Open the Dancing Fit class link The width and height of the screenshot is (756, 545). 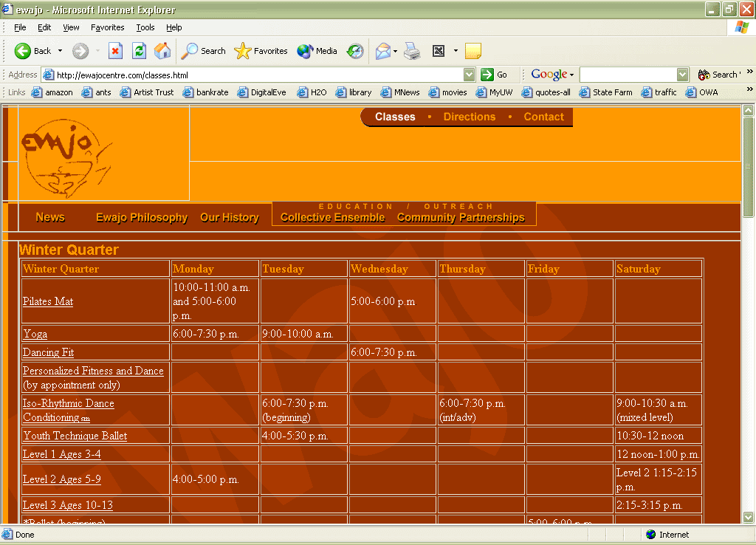coord(48,352)
